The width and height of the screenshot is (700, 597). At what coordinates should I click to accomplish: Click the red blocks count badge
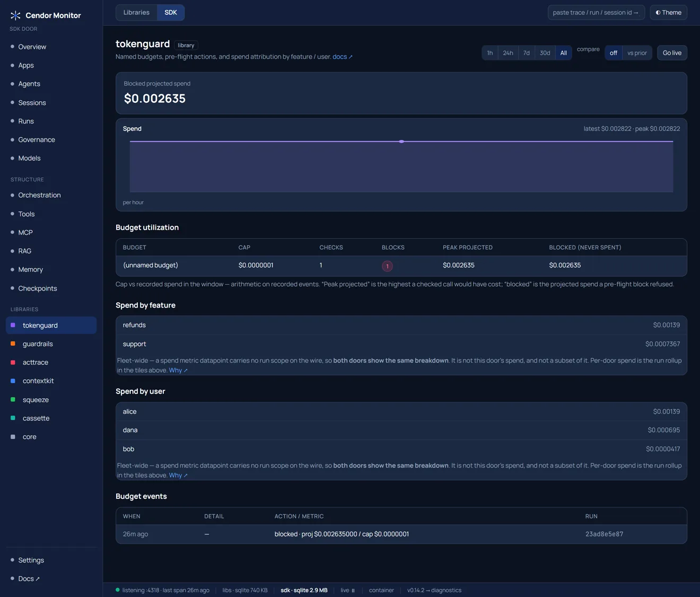click(x=387, y=266)
